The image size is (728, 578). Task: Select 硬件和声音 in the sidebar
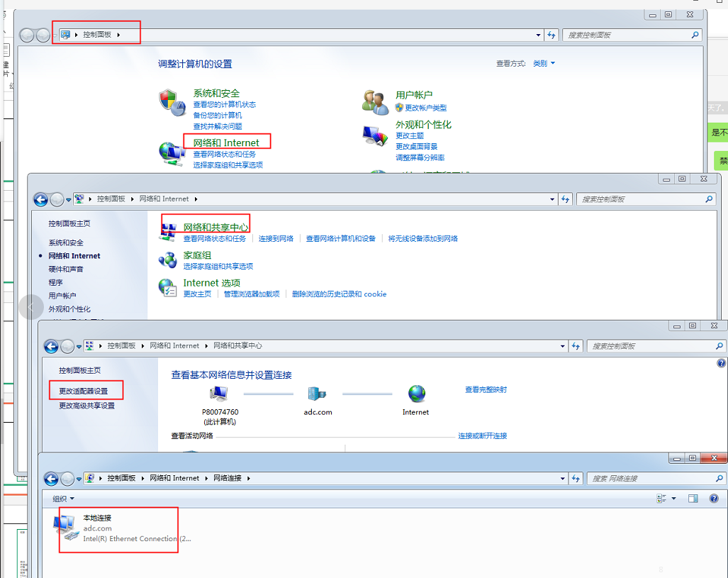click(65, 269)
